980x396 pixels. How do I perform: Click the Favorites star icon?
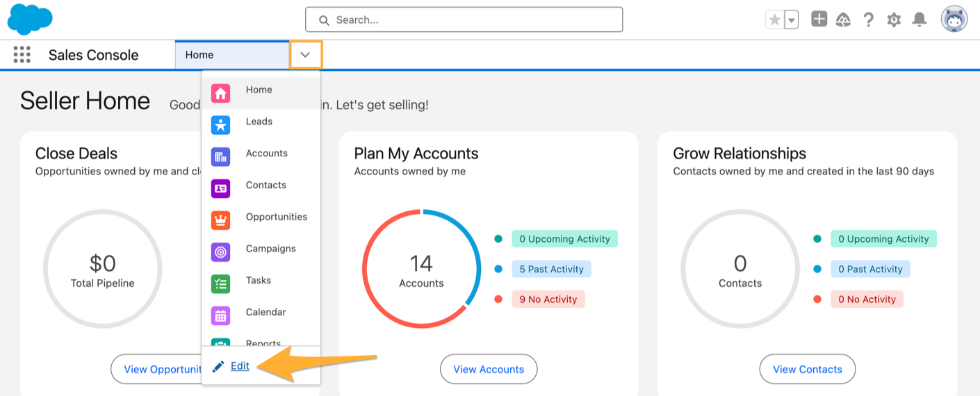(774, 20)
